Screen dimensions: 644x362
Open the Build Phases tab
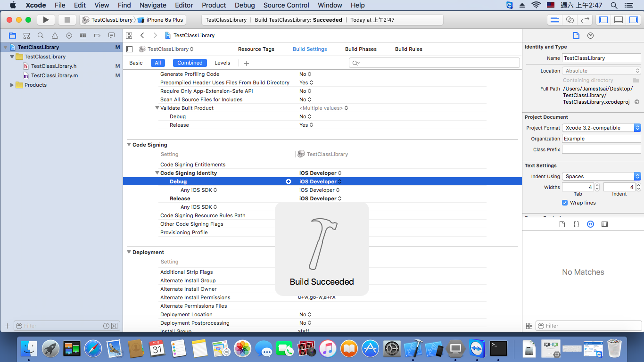coord(361,49)
